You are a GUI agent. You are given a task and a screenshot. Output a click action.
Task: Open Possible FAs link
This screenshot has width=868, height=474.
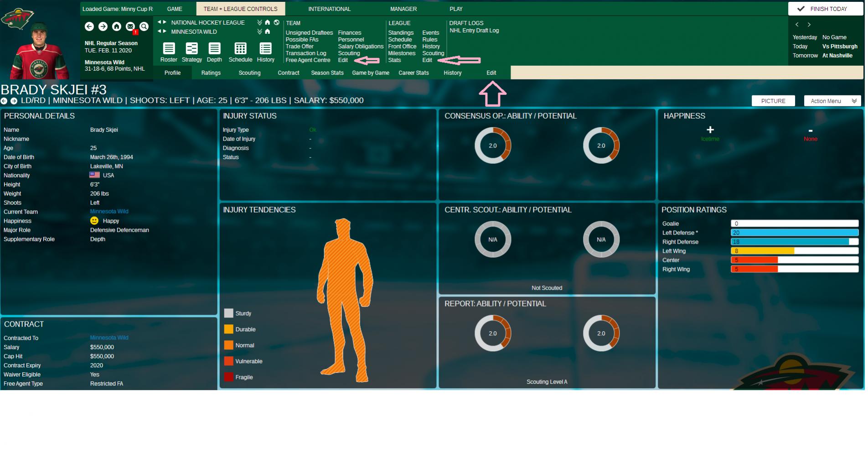pyautogui.click(x=302, y=40)
